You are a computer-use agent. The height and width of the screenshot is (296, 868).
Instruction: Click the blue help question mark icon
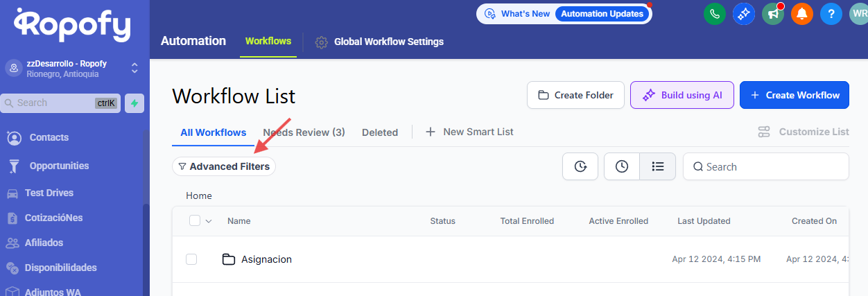[831, 14]
